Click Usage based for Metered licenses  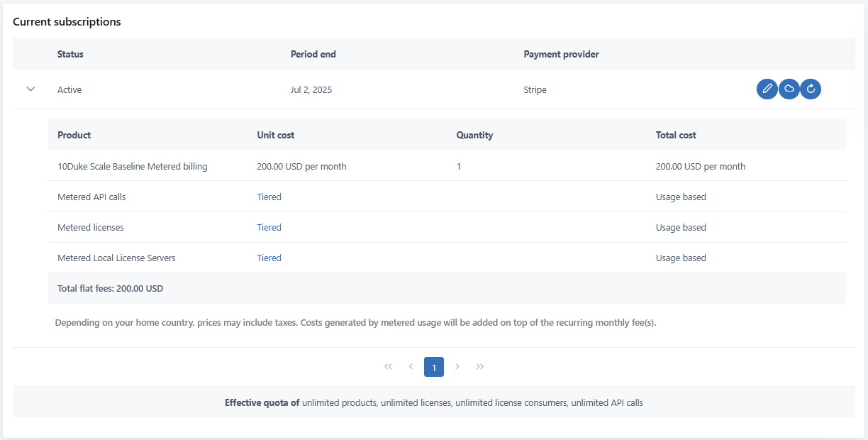[681, 228]
